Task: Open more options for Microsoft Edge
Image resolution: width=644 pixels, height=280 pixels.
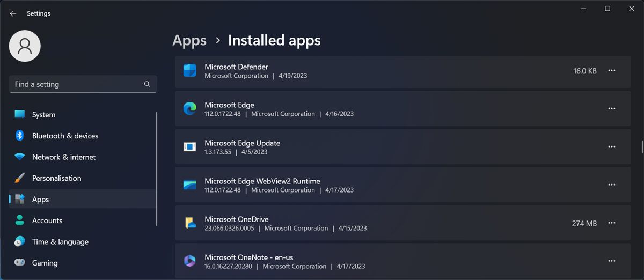Action: coord(611,109)
